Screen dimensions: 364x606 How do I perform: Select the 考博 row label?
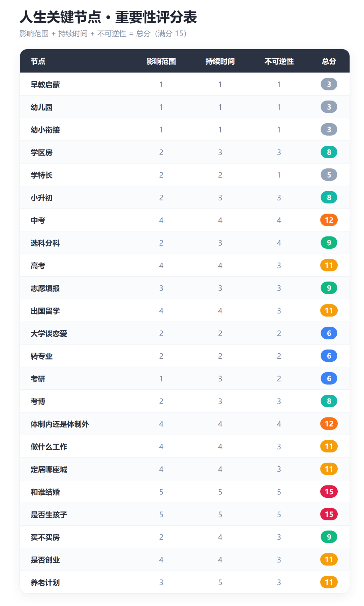[38, 401]
